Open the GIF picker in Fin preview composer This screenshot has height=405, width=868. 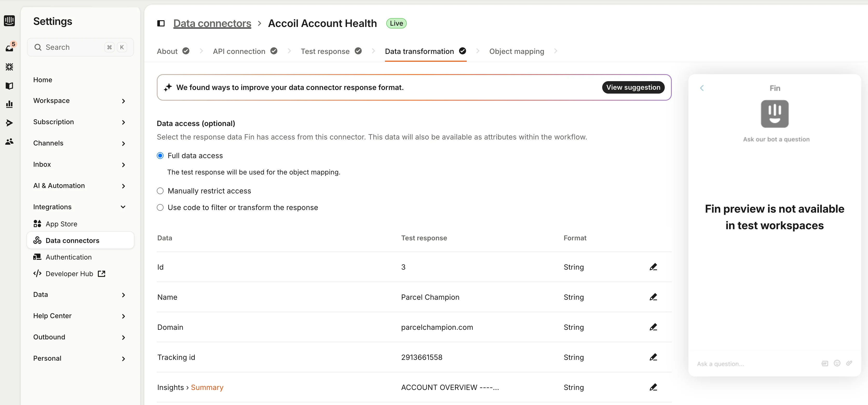pos(825,363)
